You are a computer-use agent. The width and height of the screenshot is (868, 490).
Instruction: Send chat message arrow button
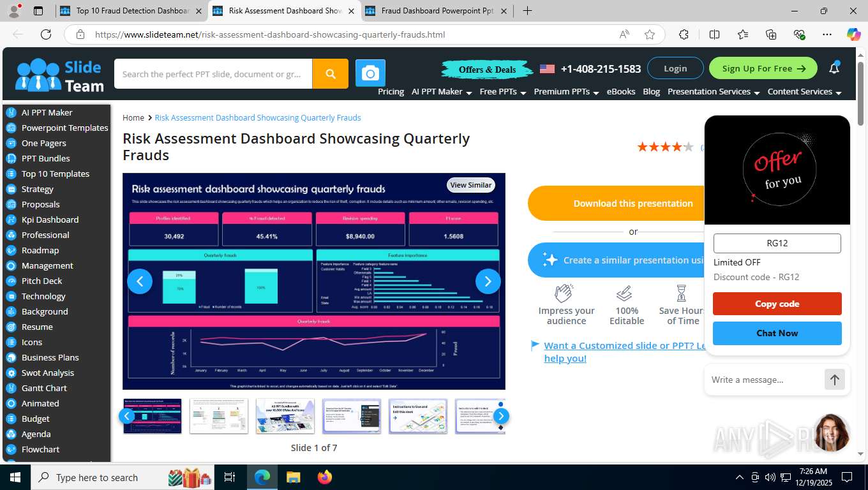point(834,380)
